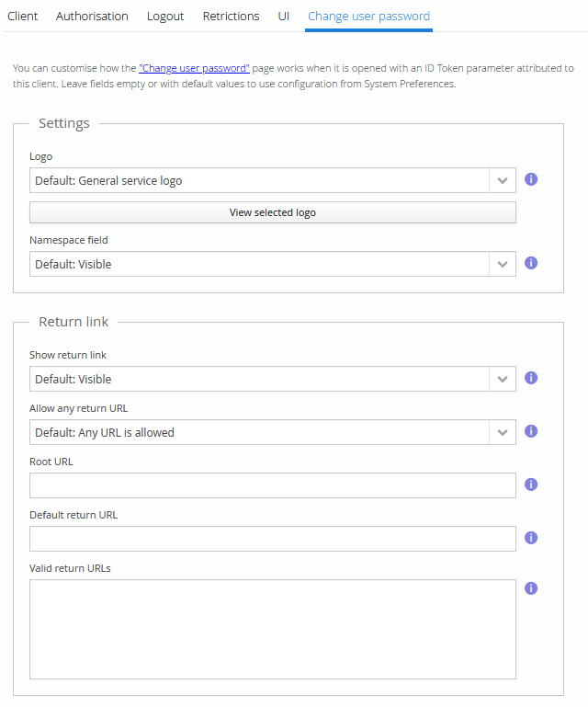Click the Root URL info icon
Viewport: 588px width, 707px height.
tap(531, 485)
